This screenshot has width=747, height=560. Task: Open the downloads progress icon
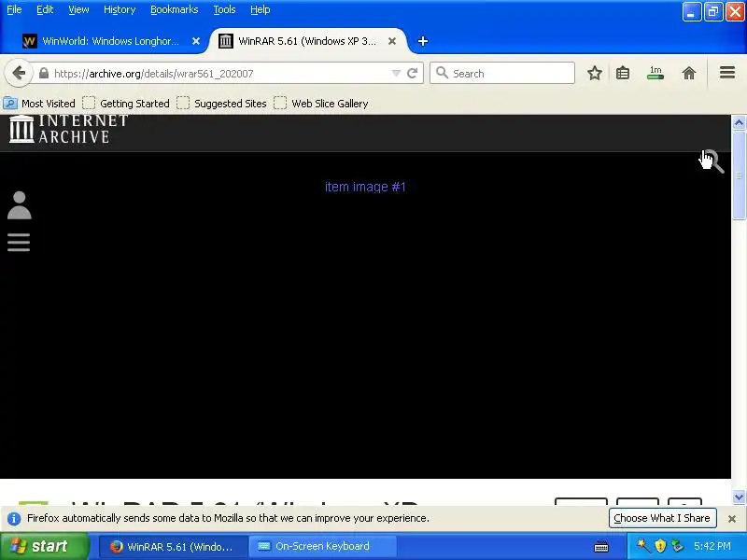(x=655, y=74)
